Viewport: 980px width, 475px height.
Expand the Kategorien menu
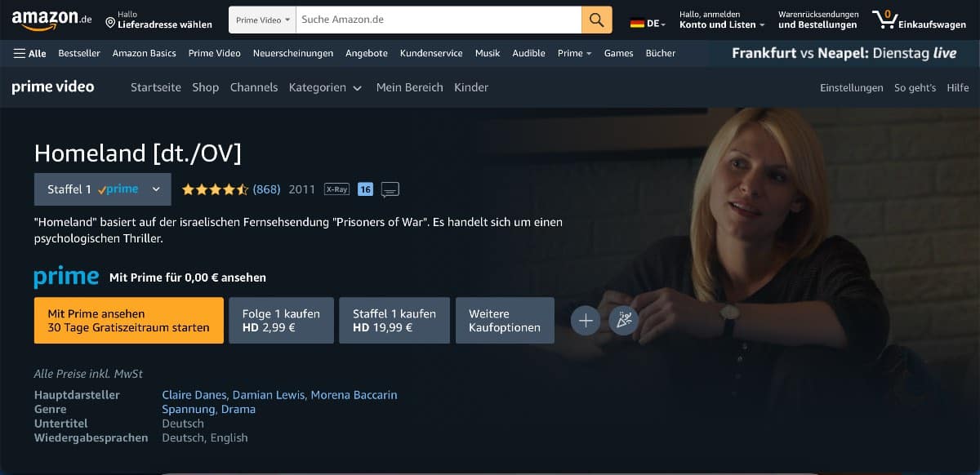point(325,87)
